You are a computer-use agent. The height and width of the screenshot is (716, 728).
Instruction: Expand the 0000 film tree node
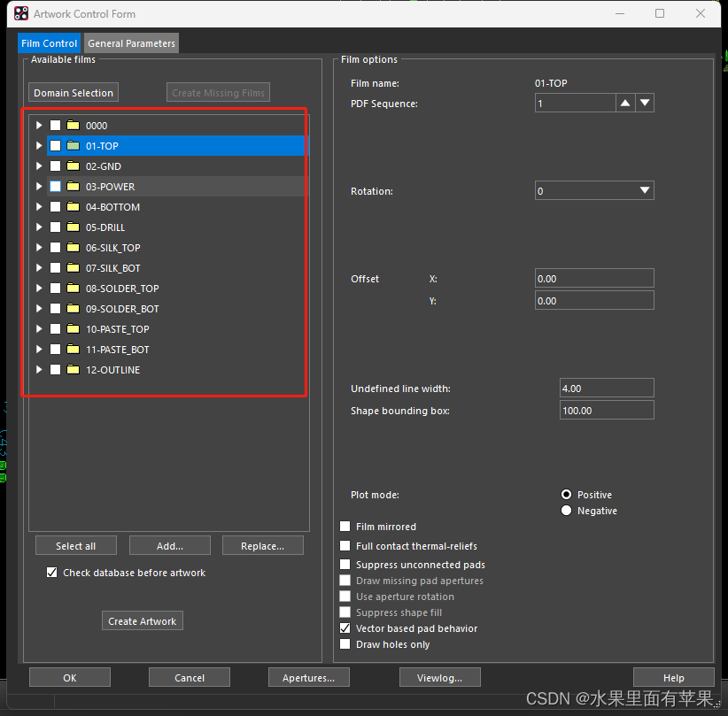pos(39,126)
